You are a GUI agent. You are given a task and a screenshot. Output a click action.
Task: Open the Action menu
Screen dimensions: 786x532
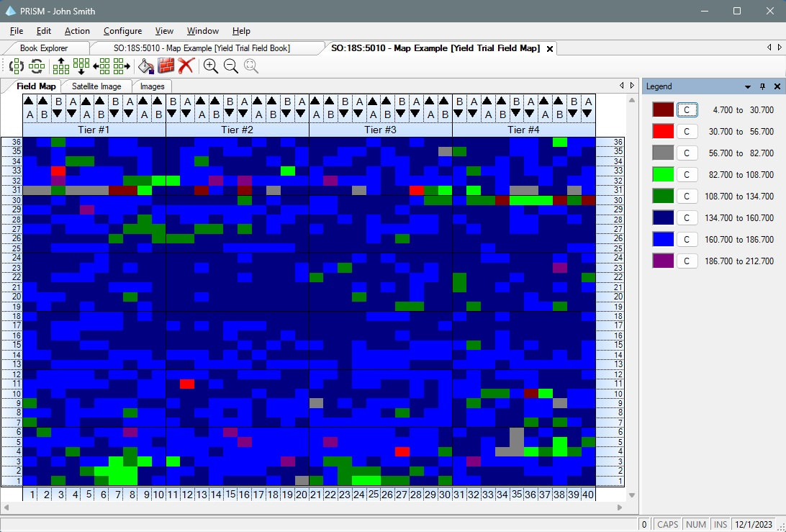[77, 31]
